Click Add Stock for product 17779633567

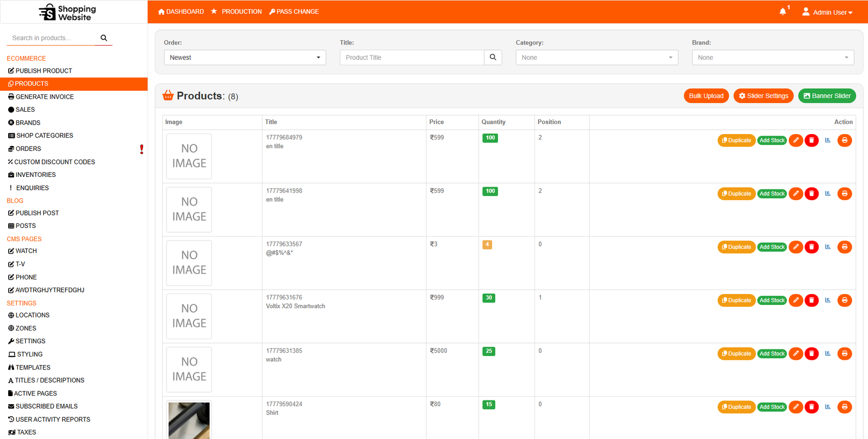click(x=772, y=247)
